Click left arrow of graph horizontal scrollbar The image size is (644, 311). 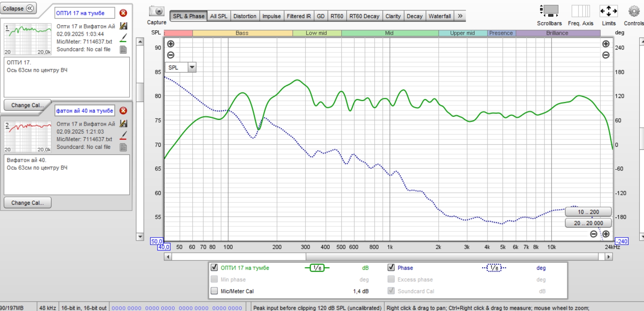168,257
